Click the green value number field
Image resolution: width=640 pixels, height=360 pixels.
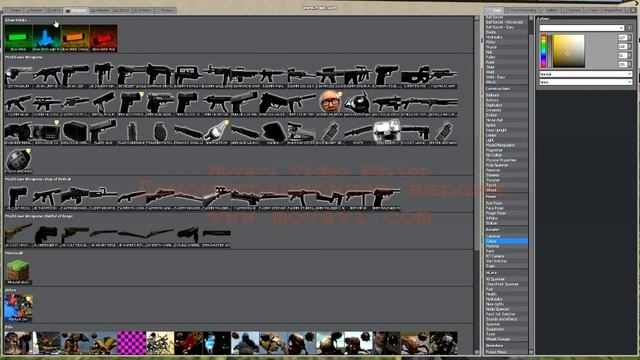coord(622,46)
